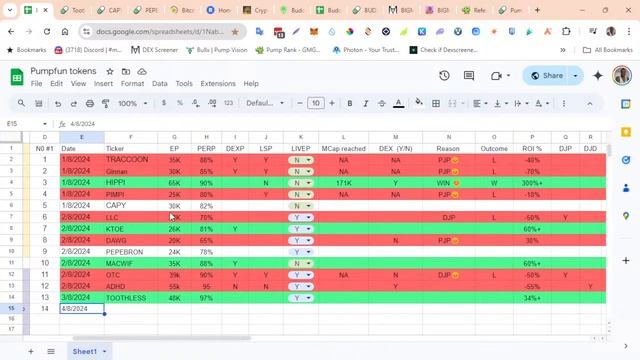Check cloud document status icon

[x=142, y=71]
